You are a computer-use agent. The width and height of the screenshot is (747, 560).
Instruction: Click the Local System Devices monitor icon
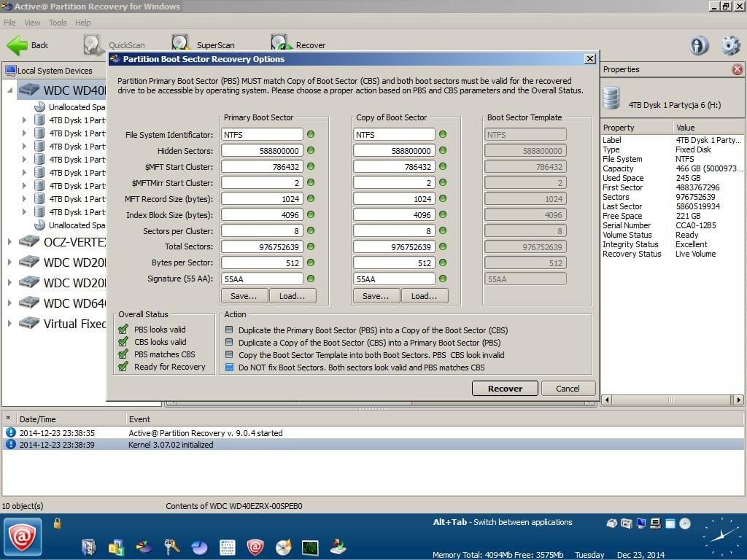point(10,71)
